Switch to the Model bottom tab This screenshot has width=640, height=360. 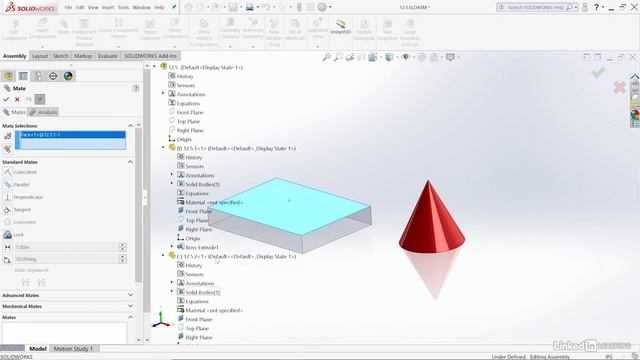[x=38, y=349]
